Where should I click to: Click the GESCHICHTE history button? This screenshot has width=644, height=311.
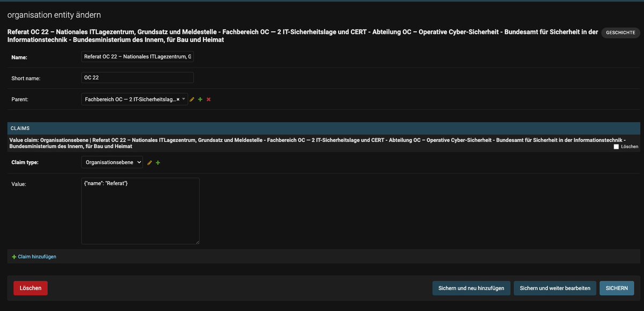tap(620, 33)
